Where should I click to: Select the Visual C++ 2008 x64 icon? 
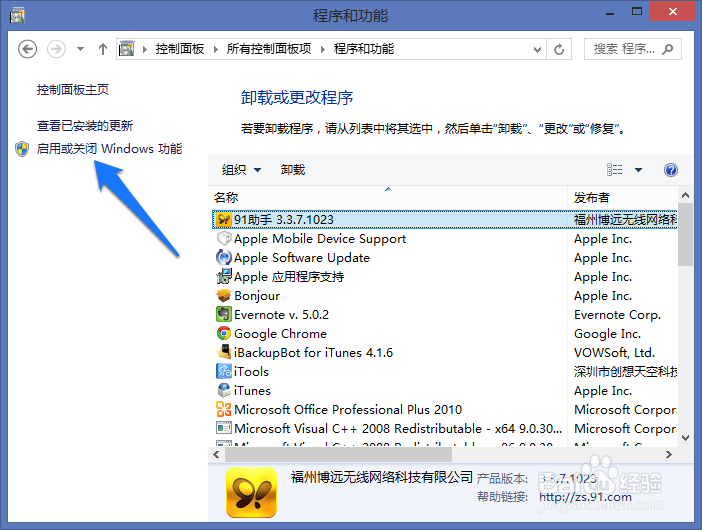click(x=223, y=428)
